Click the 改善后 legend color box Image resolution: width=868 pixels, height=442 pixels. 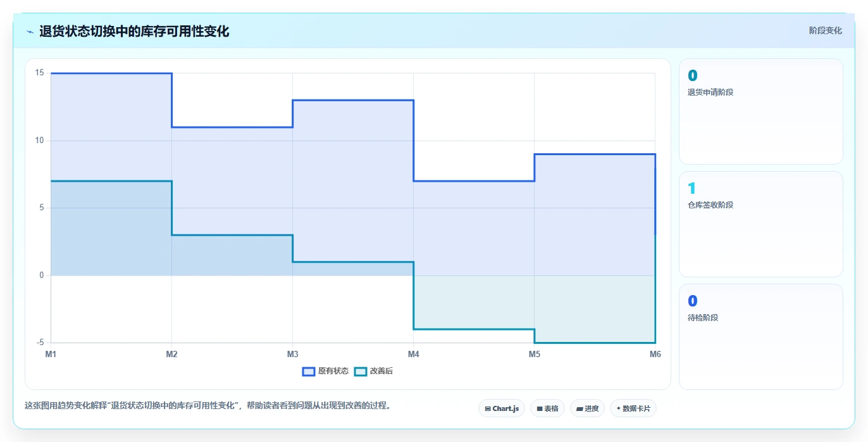(x=361, y=371)
